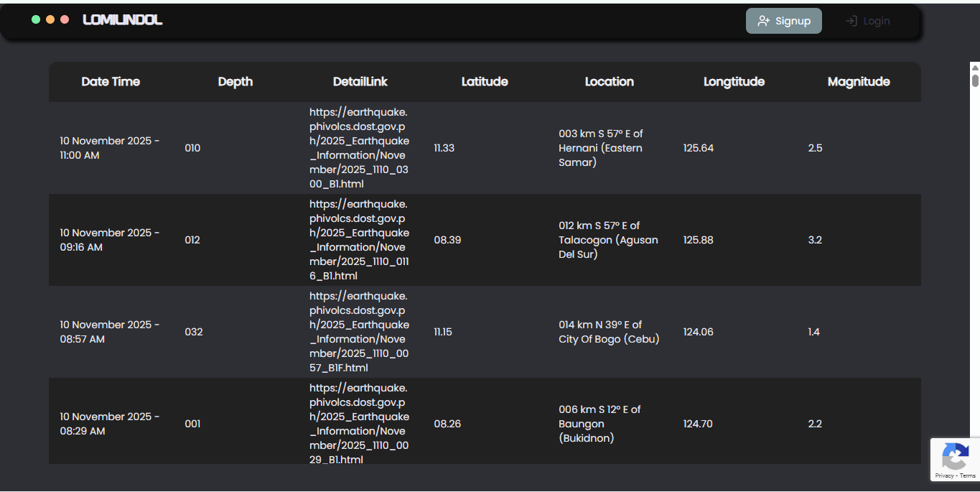Click the arrow icon beside Login
The height and width of the screenshot is (492, 980).
point(851,21)
